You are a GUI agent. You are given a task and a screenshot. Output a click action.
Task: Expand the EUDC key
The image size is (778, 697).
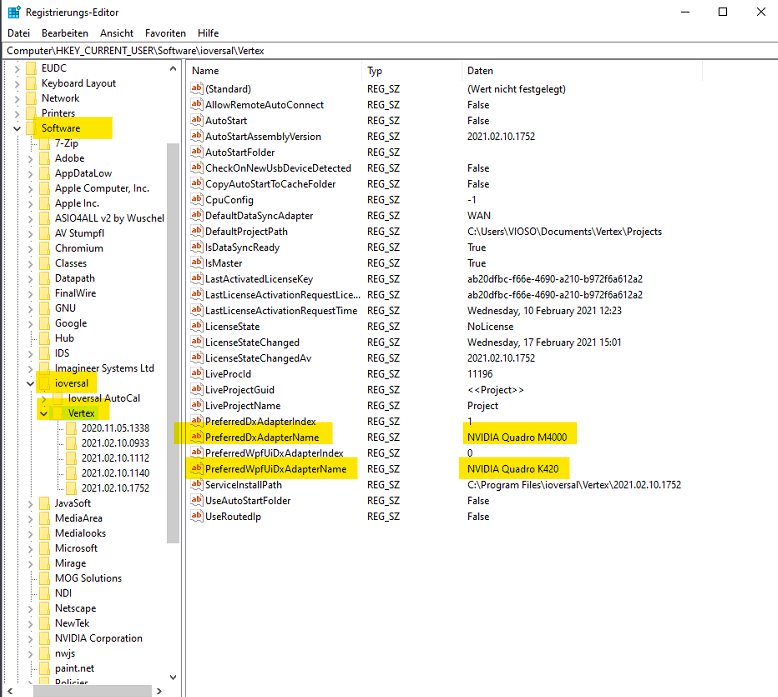17,68
